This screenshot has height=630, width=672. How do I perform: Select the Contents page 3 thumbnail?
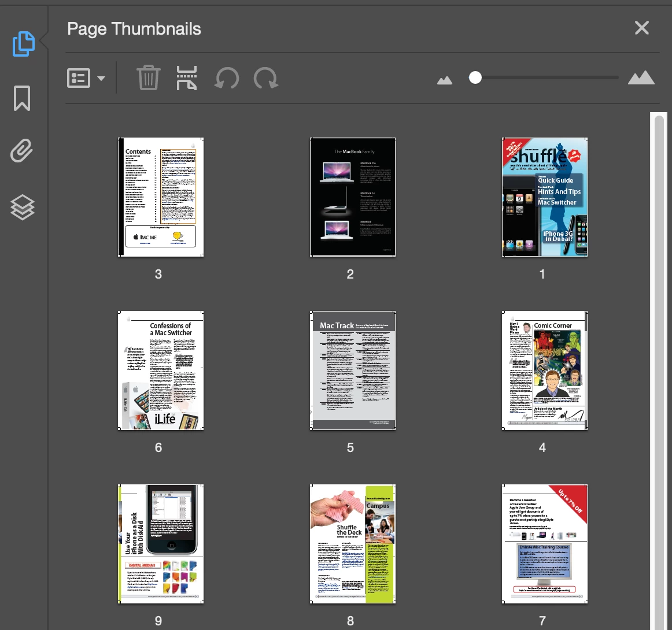pos(161,197)
